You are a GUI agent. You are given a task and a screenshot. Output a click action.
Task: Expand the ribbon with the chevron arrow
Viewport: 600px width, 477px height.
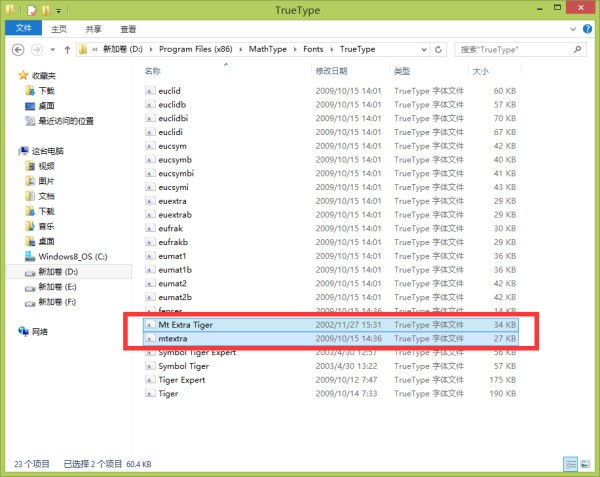pos(574,29)
